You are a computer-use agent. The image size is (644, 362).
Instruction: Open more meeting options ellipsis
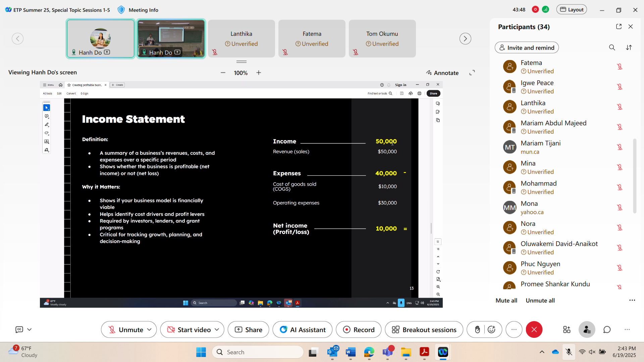pyautogui.click(x=514, y=329)
